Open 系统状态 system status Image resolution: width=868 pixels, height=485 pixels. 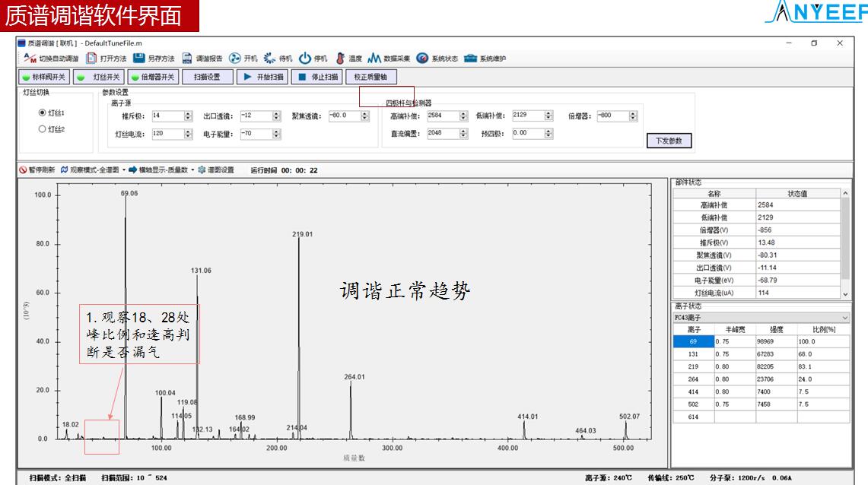pyautogui.click(x=422, y=59)
